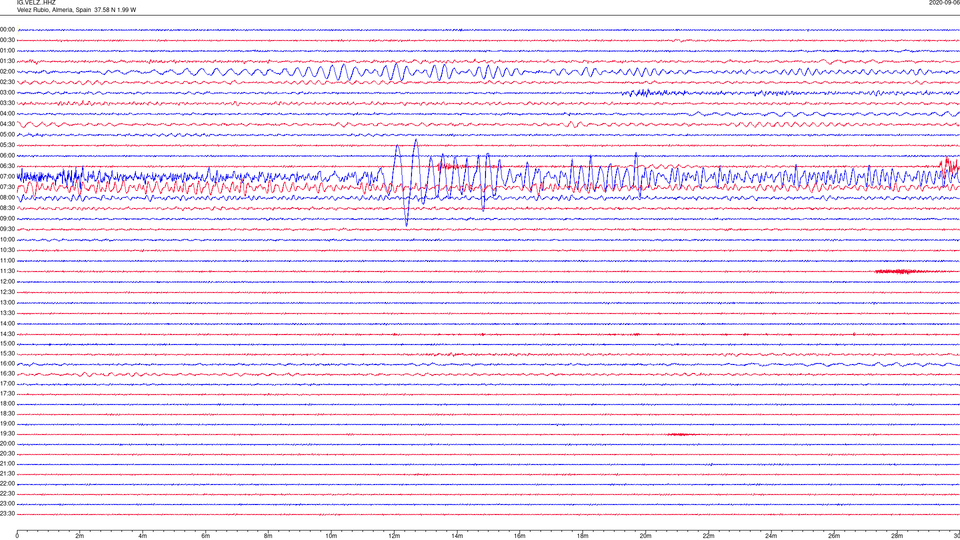Select the 19:30 trace time label
Viewport: 960px width, 540px height.
8,434
